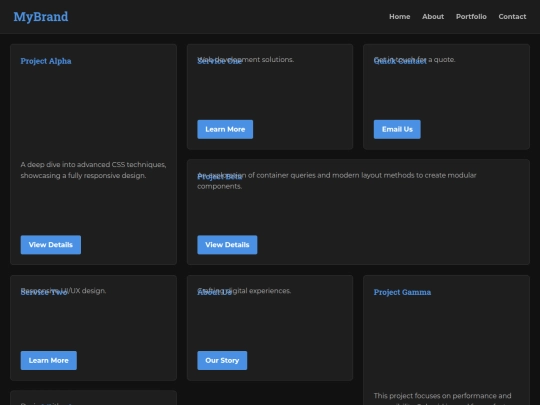Click the Project Gamma heading
The width and height of the screenshot is (540, 405).
click(x=402, y=292)
